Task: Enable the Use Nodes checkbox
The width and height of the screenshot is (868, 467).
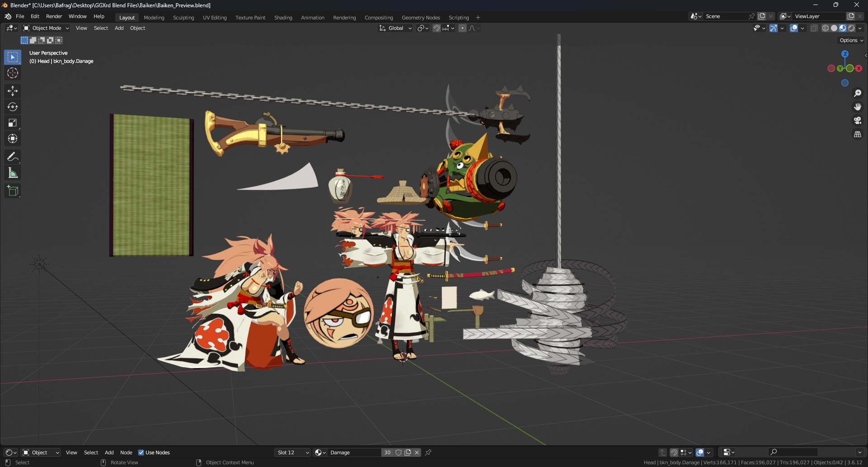Action: coord(141,453)
